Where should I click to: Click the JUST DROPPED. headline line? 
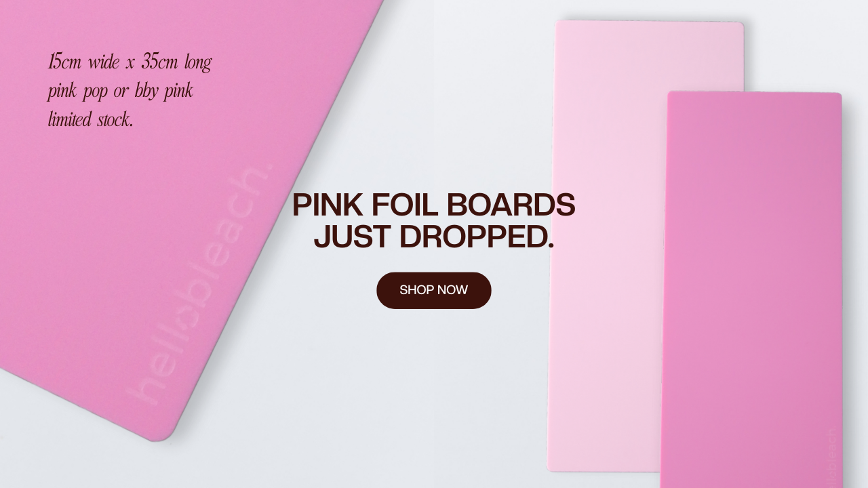[434, 237]
